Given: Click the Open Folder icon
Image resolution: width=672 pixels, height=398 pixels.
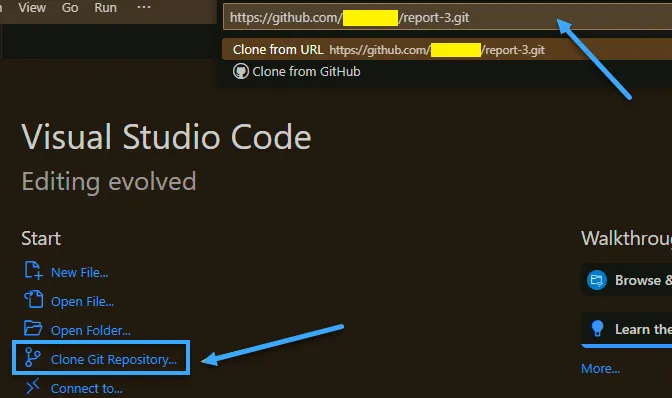Looking at the screenshot, I should pos(33,329).
